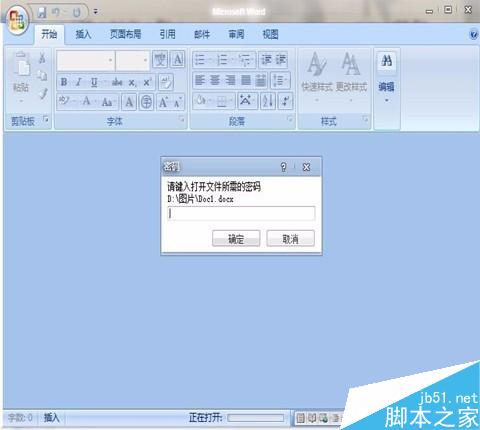
Task: Click the Sort A-Z icon
Action: [268, 101]
